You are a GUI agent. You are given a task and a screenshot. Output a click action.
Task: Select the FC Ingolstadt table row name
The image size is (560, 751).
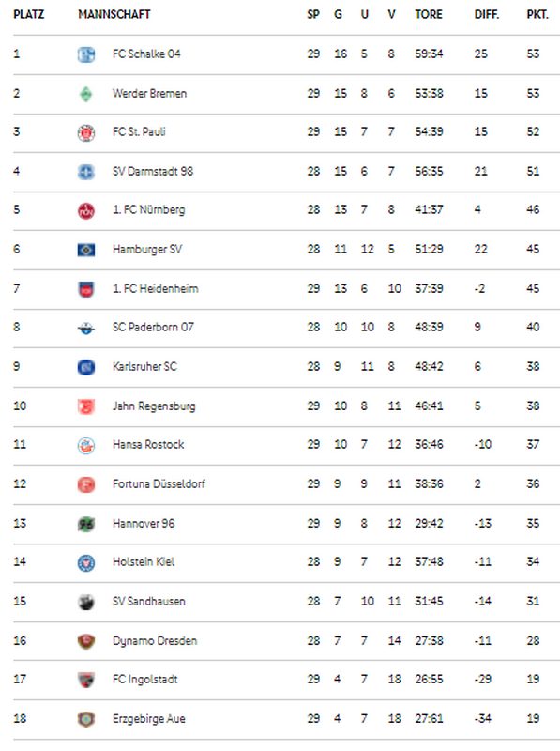145,679
